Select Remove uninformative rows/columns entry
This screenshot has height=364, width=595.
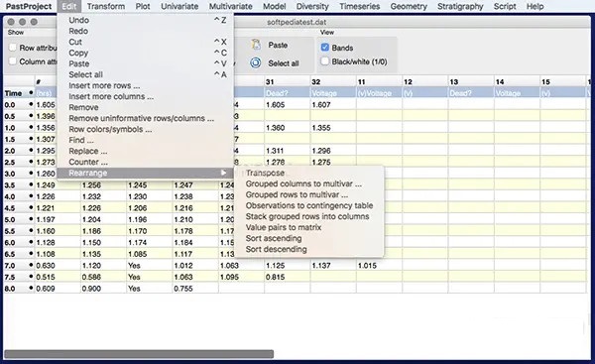click(x=146, y=118)
